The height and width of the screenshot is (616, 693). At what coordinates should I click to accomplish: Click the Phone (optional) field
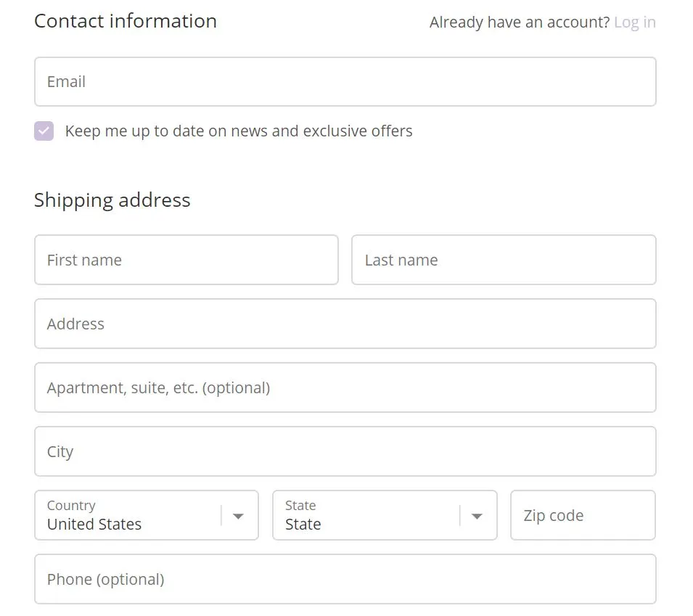(345, 579)
